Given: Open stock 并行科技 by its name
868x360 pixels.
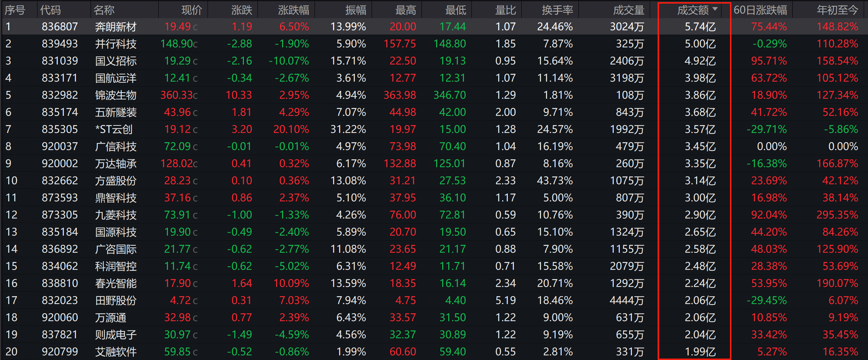Looking at the screenshot, I should (116, 44).
